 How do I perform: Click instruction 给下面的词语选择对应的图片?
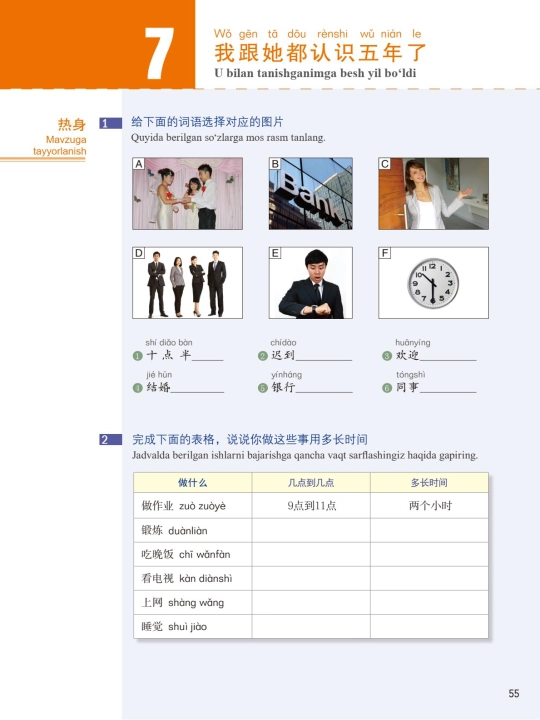click(x=207, y=122)
